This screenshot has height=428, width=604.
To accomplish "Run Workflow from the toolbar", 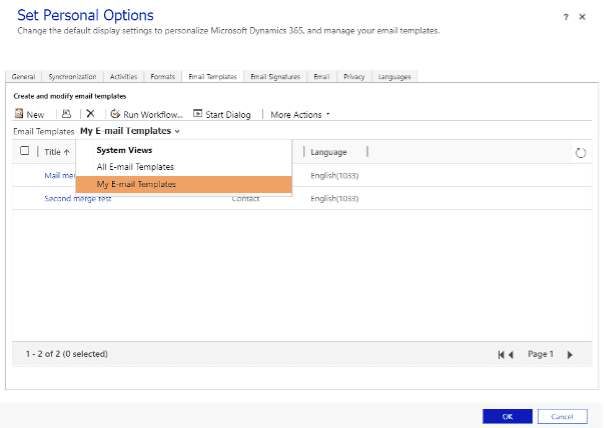I will pyautogui.click(x=146, y=114).
